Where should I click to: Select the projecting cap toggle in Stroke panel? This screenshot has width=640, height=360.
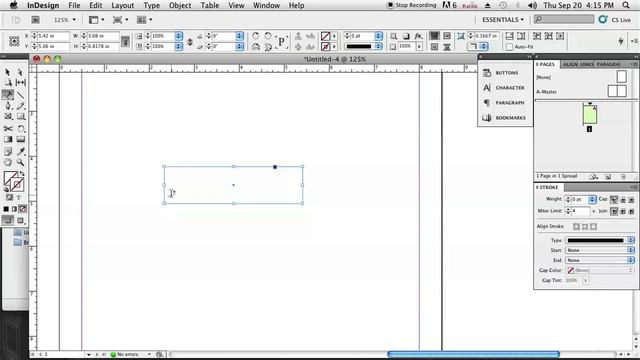[x=631, y=200]
